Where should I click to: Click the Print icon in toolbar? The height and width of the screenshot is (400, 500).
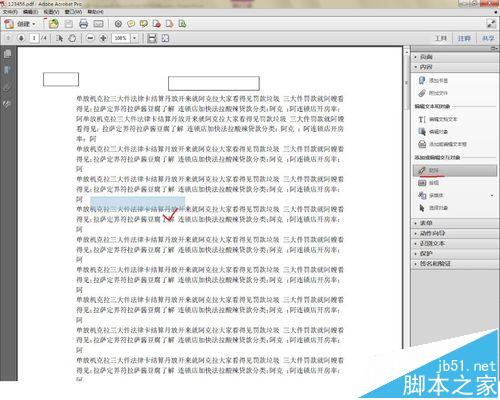tap(83, 24)
